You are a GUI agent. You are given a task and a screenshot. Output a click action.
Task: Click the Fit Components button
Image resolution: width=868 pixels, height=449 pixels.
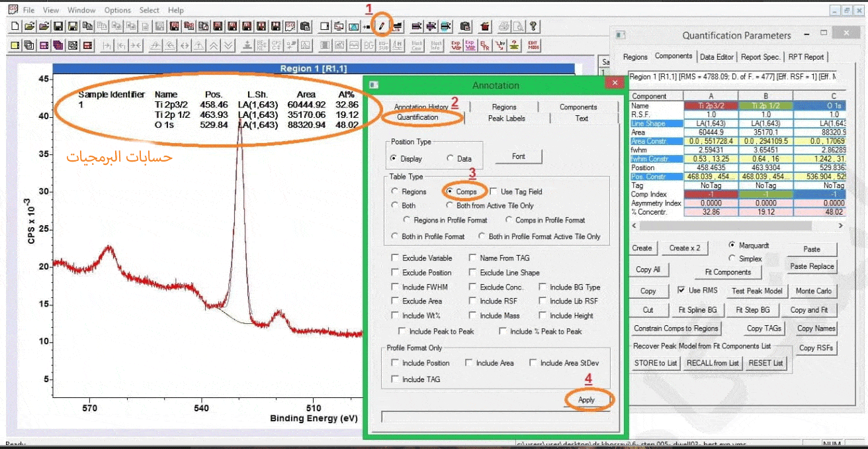(728, 272)
